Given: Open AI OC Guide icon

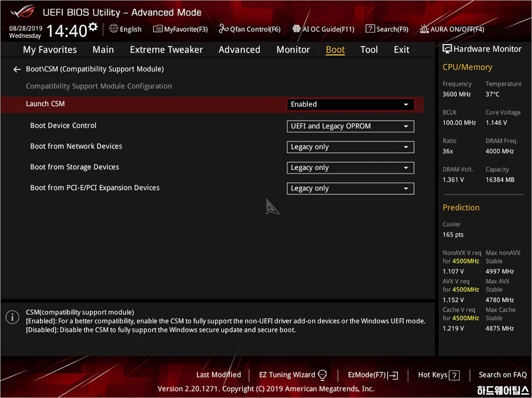Looking at the screenshot, I should pyautogui.click(x=297, y=29).
